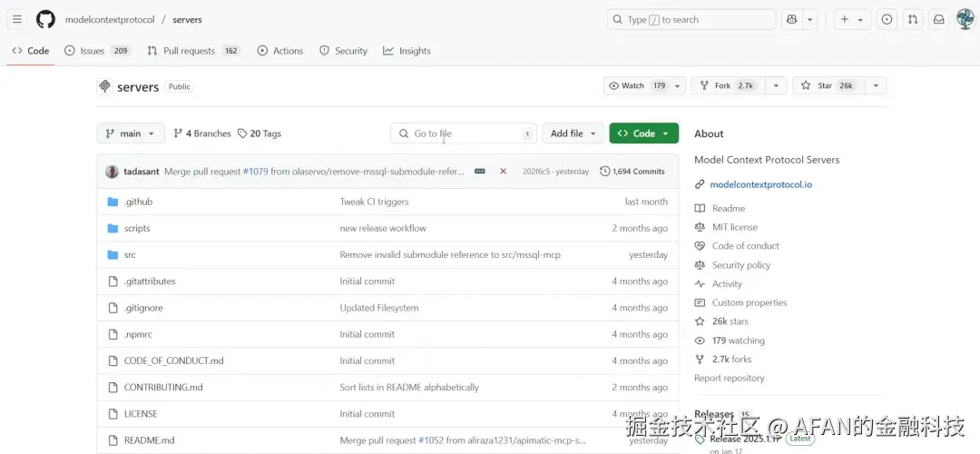Open 'Tweak CI triggers' commit message
The image size is (980, 454).
tap(375, 202)
